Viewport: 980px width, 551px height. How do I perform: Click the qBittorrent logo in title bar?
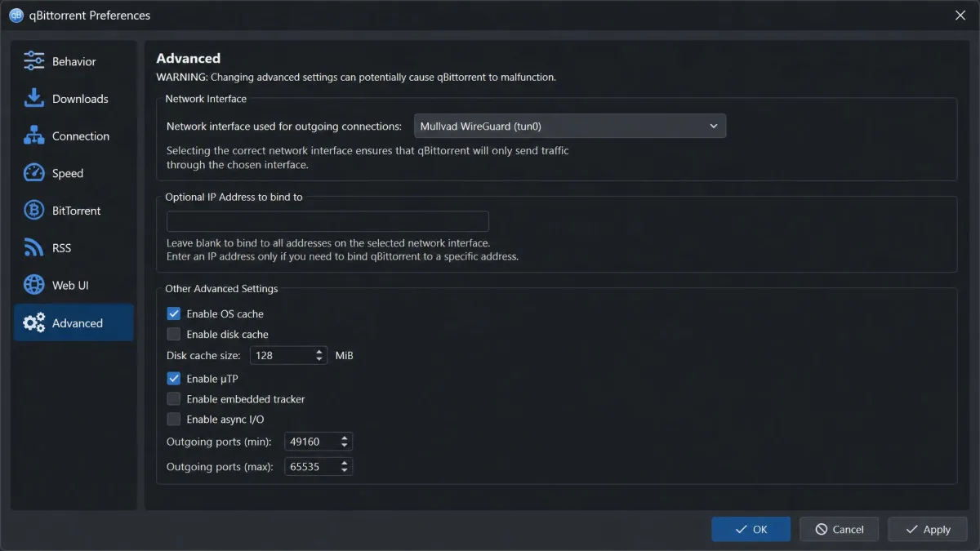[16, 16]
